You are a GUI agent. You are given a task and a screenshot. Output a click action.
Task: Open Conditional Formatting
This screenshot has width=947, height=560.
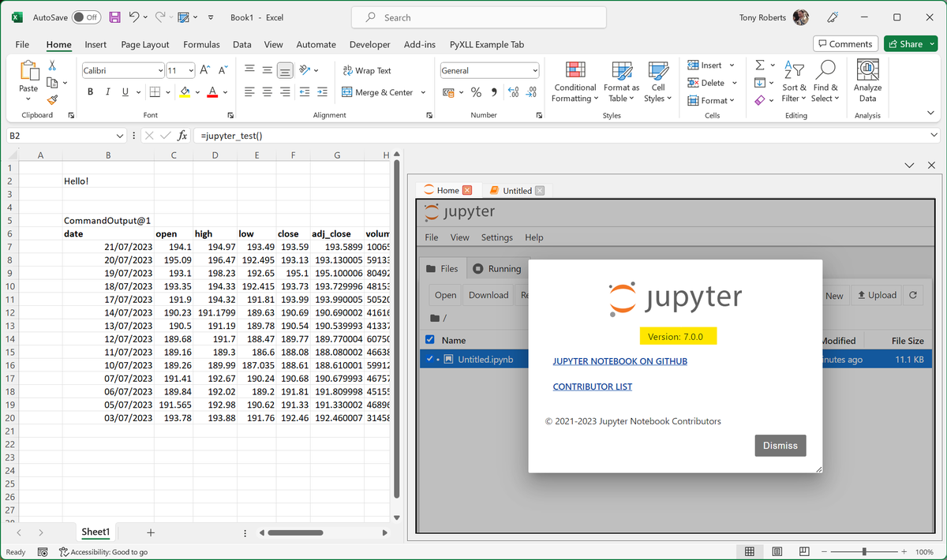point(575,82)
